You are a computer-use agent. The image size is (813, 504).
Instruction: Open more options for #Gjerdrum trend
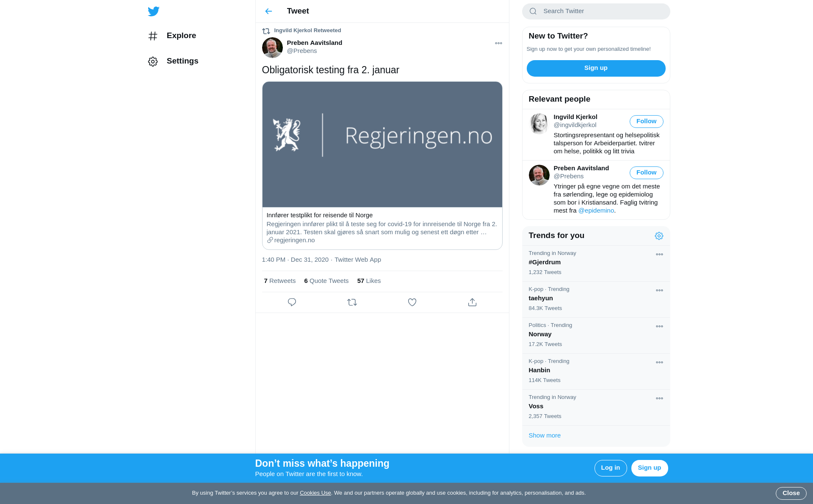pyautogui.click(x=659, y=255)
